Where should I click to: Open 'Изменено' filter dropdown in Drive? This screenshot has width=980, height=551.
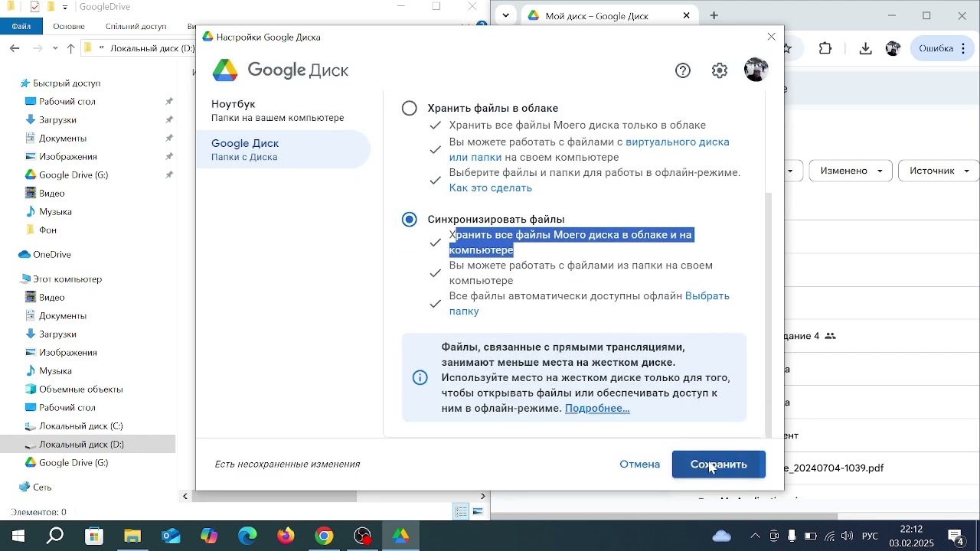point(851,171)
